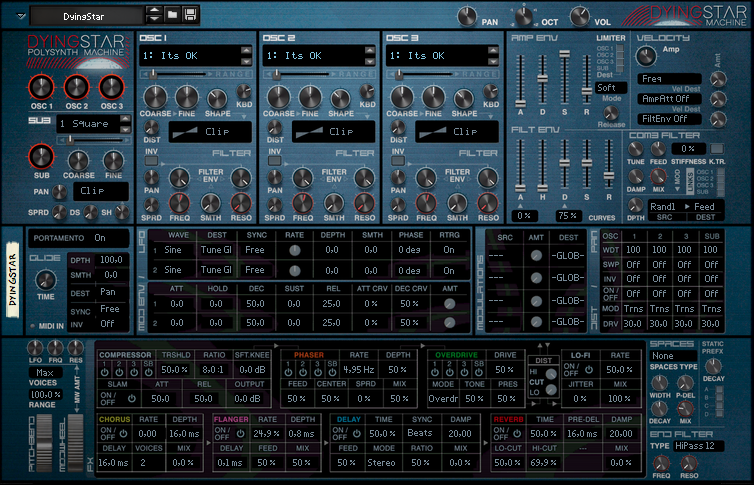Image resolution: width=754 pixels, height=485 pixels.
Task: Open OSC 1 waveform selector 'Its OK'
Action: tap(189, 56)
